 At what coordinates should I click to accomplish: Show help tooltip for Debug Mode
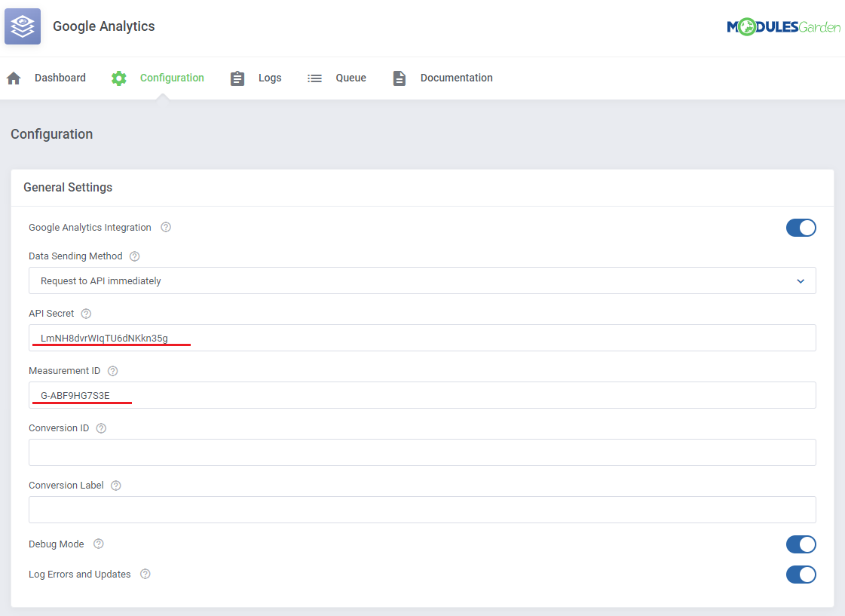99,544
